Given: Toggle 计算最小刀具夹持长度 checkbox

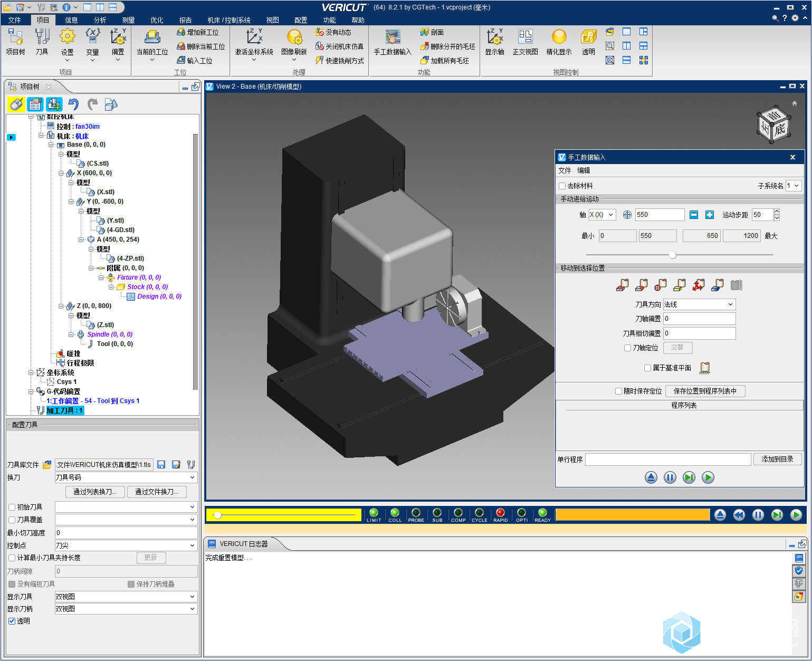Looking at the screenshot, I should 12,558.
